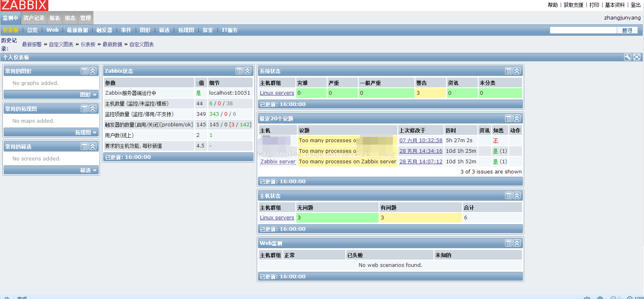The width and height of the screenshot is (644, 299).
Task: Open the 管理 main tab
Action: pyautogui.click(x=86, y=18)
